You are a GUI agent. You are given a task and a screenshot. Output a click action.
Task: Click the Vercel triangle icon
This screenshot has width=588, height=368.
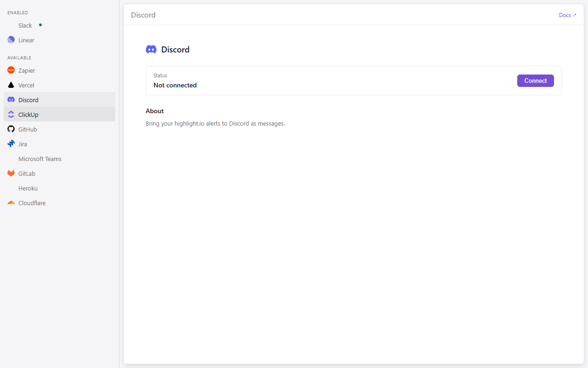(11, 85)
